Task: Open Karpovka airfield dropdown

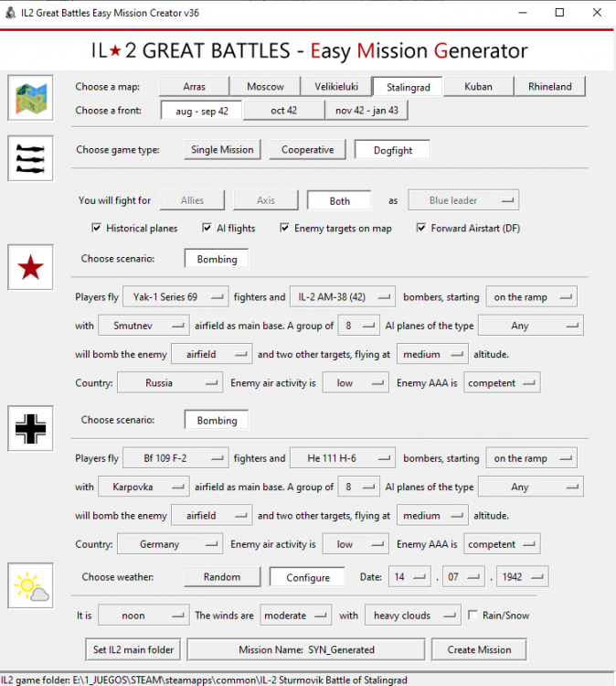Action: point(143,487)
